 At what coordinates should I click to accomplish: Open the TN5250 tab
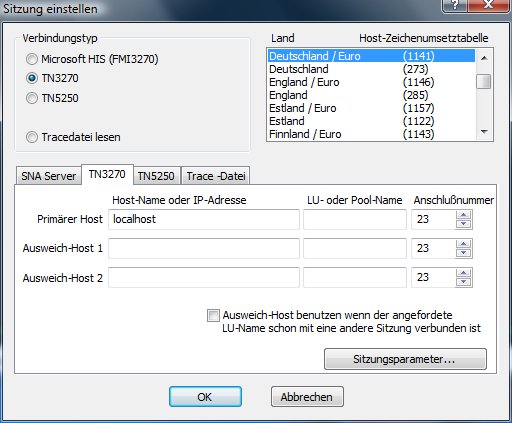click(156, 176)
